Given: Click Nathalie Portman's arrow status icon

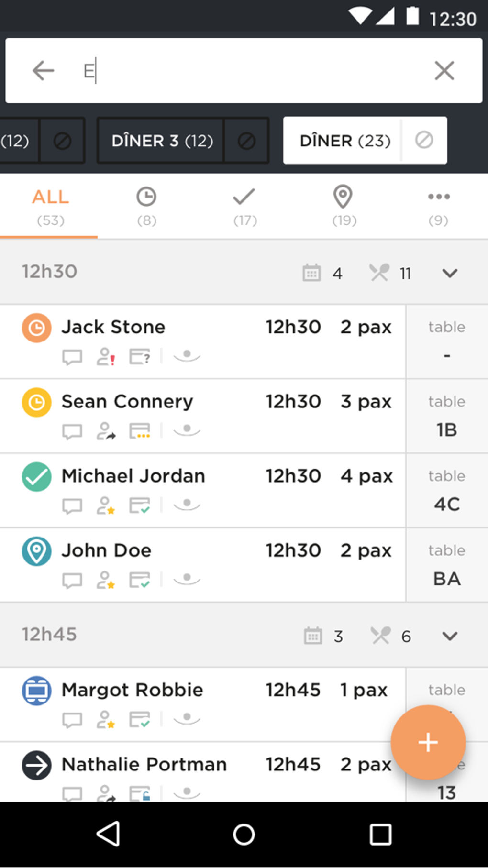Looking at the screenshot, I should click(36, 765).
